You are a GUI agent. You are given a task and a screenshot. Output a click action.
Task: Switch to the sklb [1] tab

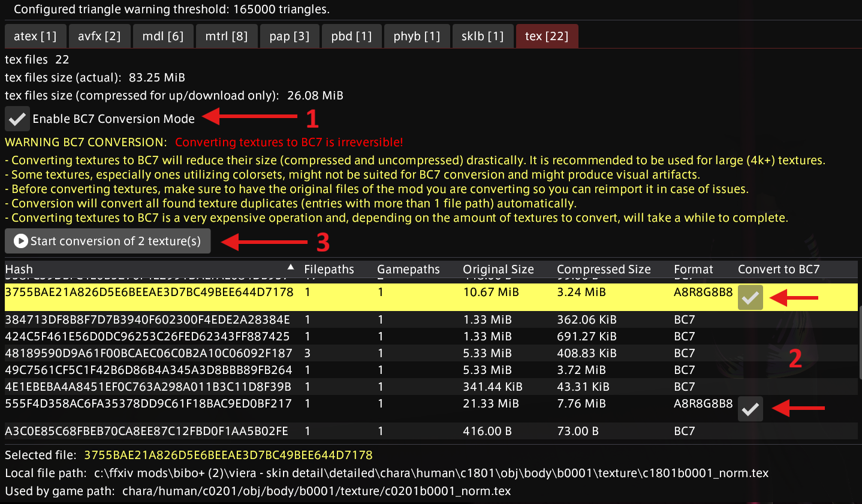click(482, 36)
